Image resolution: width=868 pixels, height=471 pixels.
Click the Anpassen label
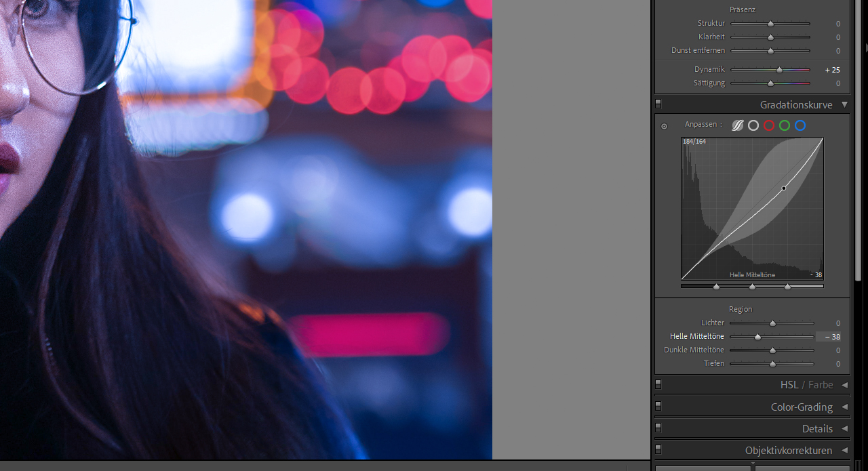[x=704, y=125]
